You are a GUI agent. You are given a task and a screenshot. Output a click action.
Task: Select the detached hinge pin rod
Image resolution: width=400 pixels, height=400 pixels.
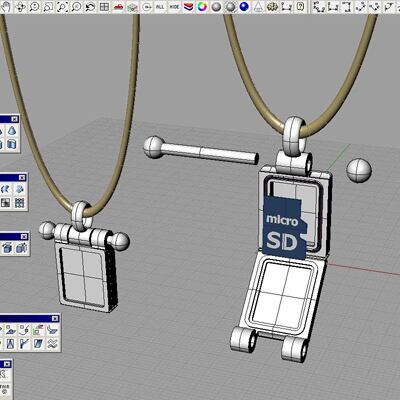[201, 151]
